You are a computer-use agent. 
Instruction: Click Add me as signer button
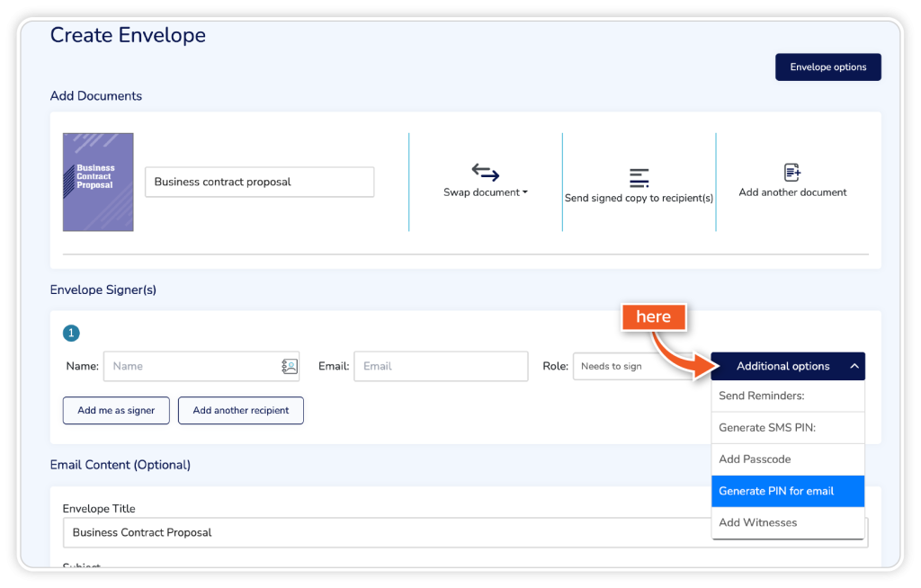116,410
